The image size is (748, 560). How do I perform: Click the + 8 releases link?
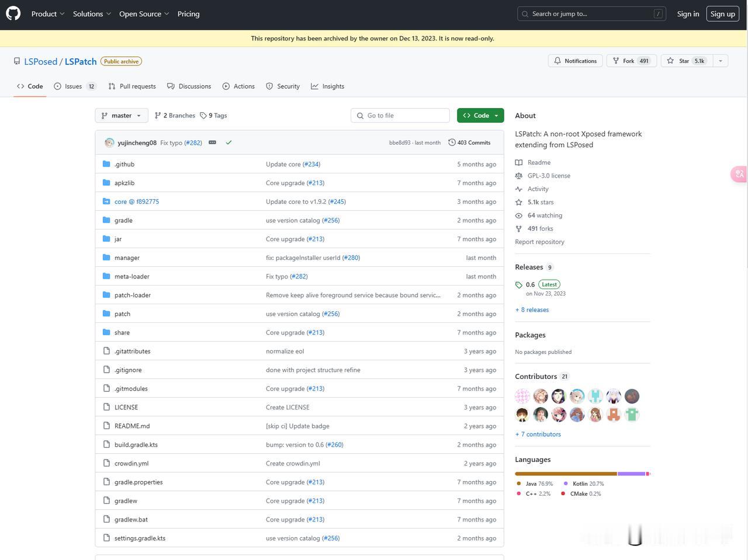pos(532,310)
